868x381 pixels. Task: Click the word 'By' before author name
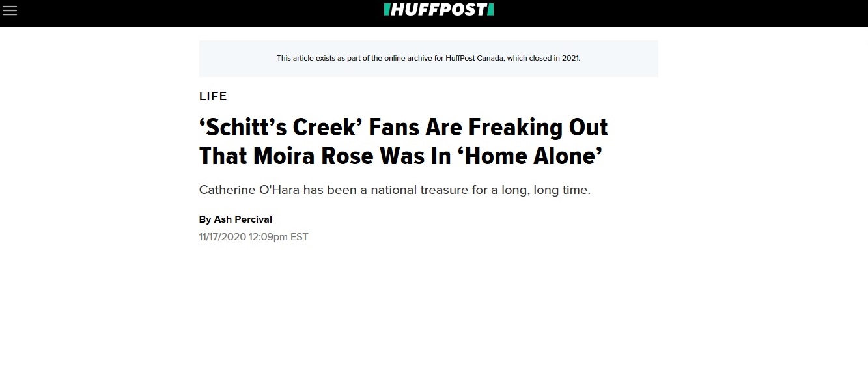coord(205,219)
